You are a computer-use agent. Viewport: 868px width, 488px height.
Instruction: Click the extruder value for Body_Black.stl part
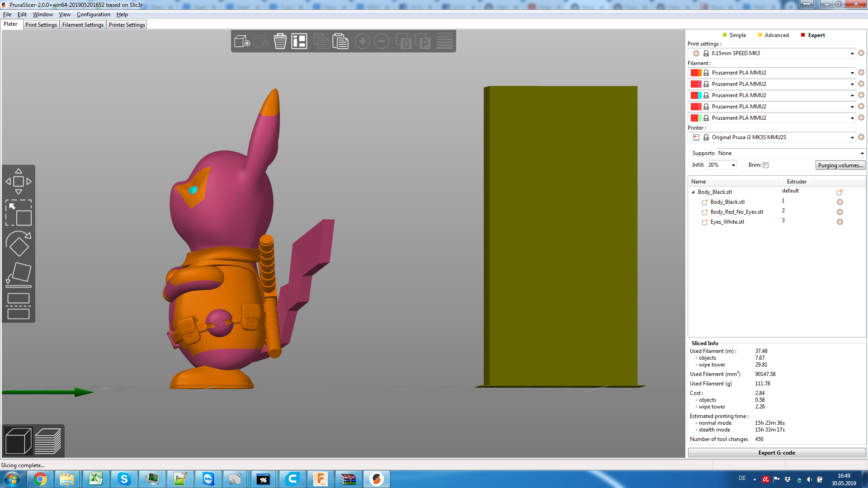pyautogui.click(x=783, y=201)
